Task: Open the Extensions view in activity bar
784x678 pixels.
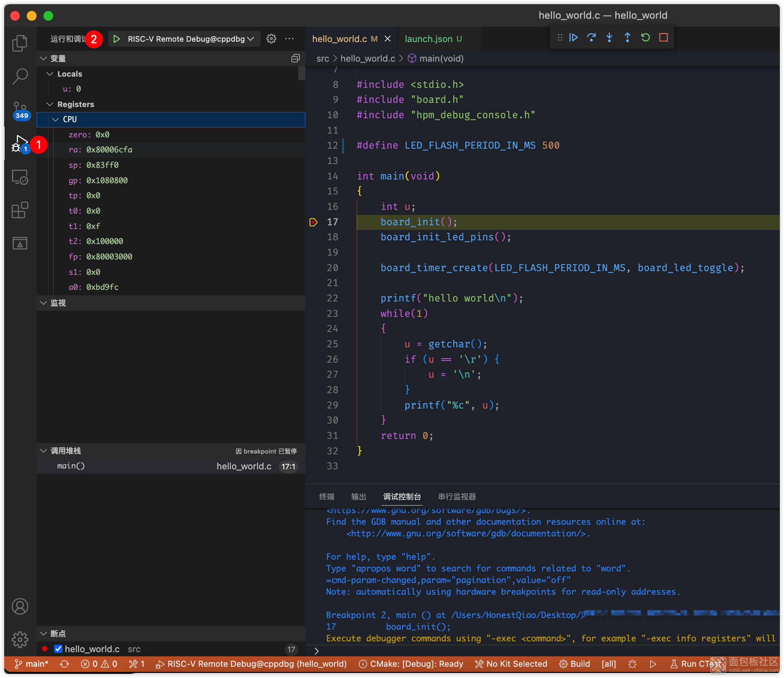Action: pos(20,210)
